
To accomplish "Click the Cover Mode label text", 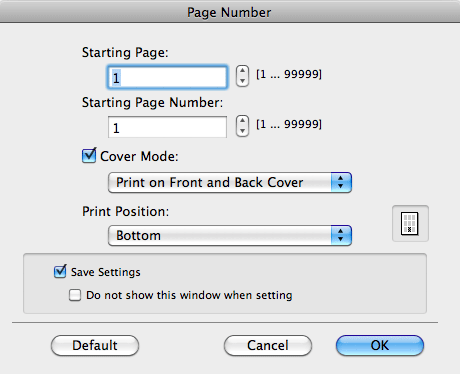I will [x=139, y=156].
